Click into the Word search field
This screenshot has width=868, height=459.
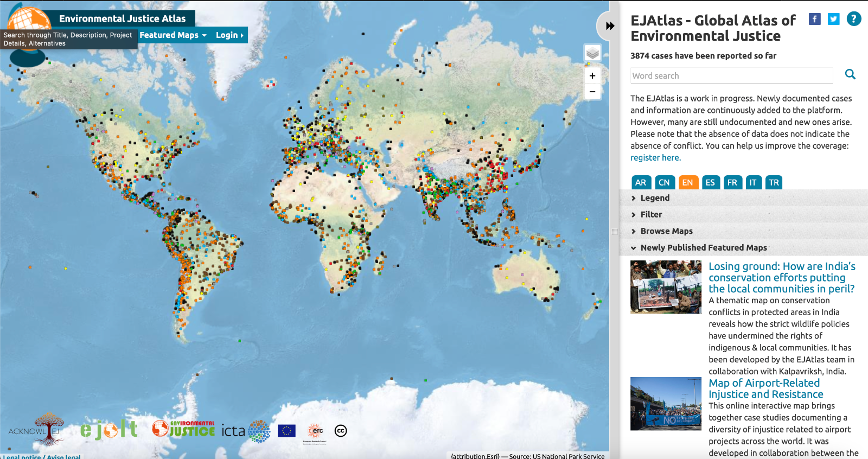click(x=732, y=75)
